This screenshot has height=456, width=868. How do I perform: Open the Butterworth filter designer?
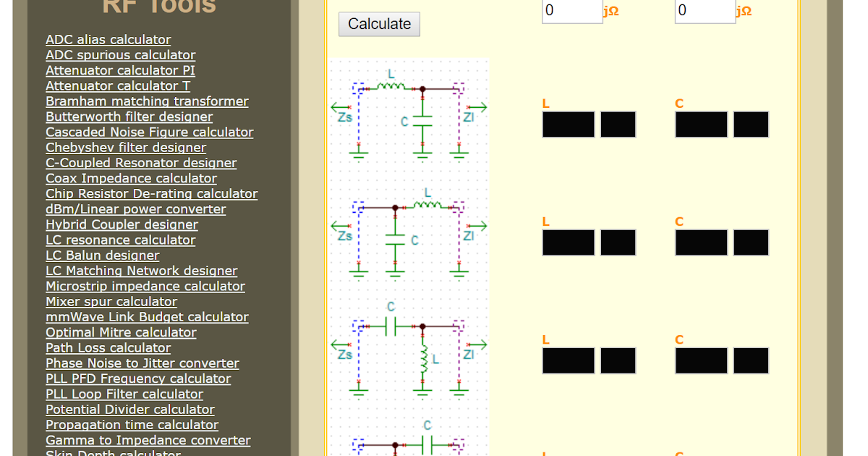pyautogui.click(x=129, y=117)
